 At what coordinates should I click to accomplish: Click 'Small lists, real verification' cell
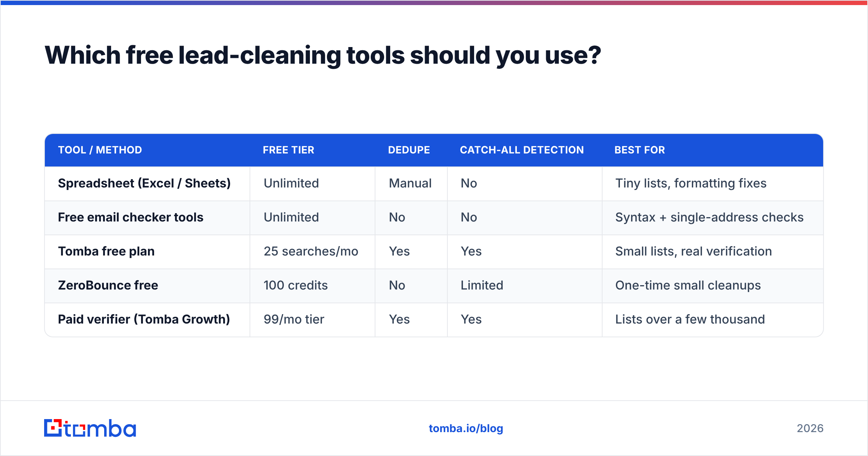coord(694,252)
